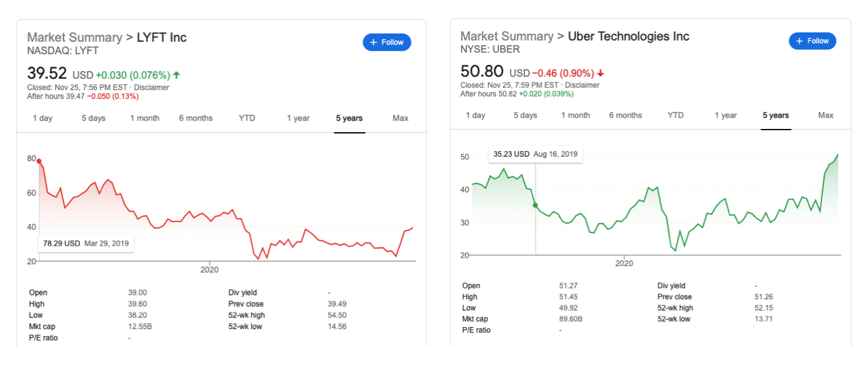
Task: Switch LYFT chart to YTD
Action: [247, 118]
